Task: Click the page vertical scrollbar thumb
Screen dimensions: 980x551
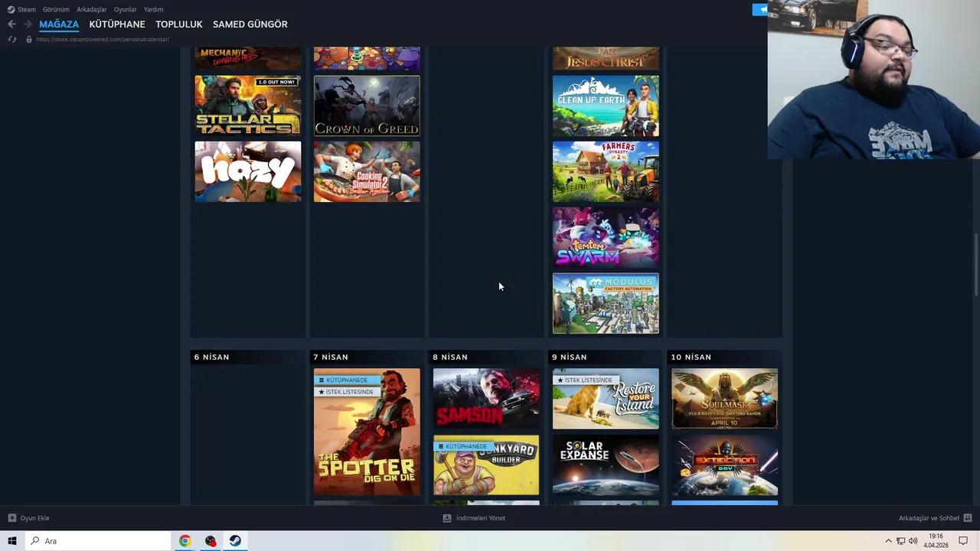Action: pos(975,265)
